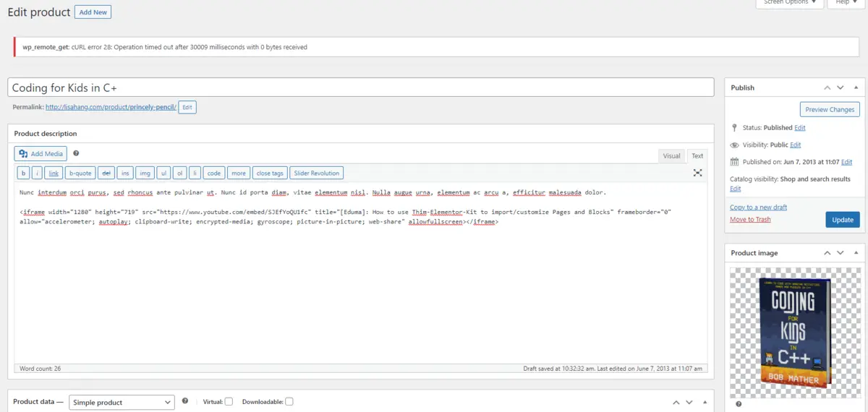The width and height of the screenshot is (868, 412).
Task: Insert italic tag with i button
Action: coord(37,173)
